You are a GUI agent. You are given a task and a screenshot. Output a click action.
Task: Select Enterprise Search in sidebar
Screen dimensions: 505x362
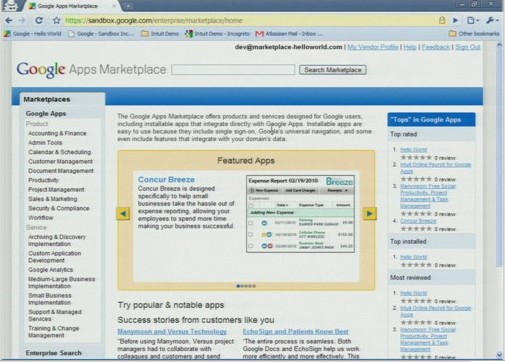pyautogui.click(x=53, y=353)
